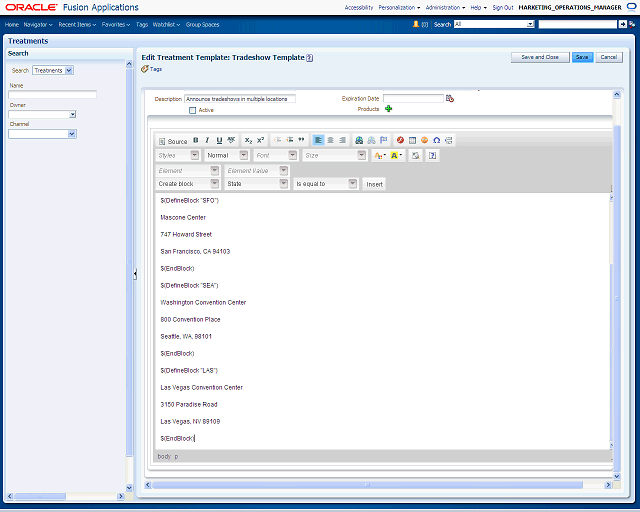Increase indent of paragraph
This screenshot has height=512, width=640.
pos(290,140)
